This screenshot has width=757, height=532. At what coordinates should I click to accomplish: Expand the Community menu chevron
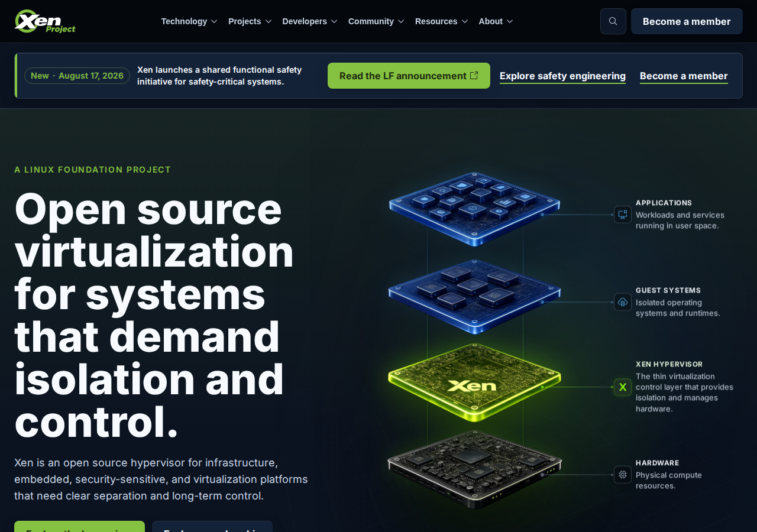(401, 21)
